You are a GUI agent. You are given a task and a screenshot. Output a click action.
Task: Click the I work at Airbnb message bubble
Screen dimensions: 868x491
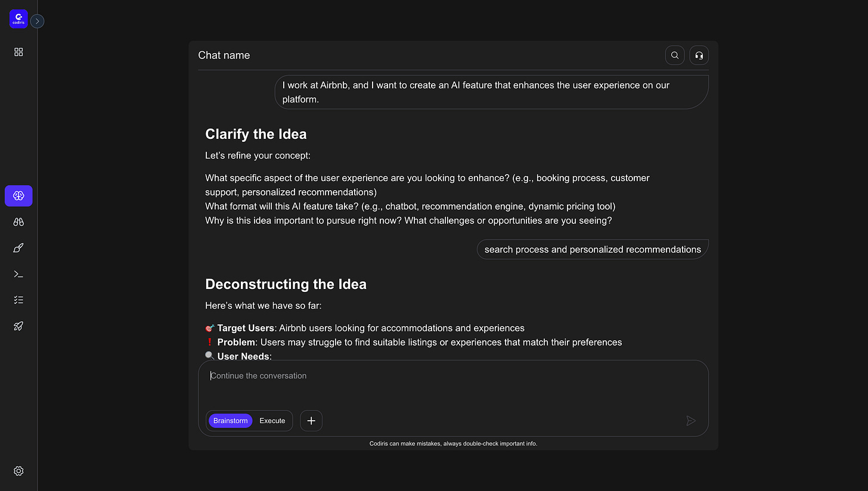(492, 92)
